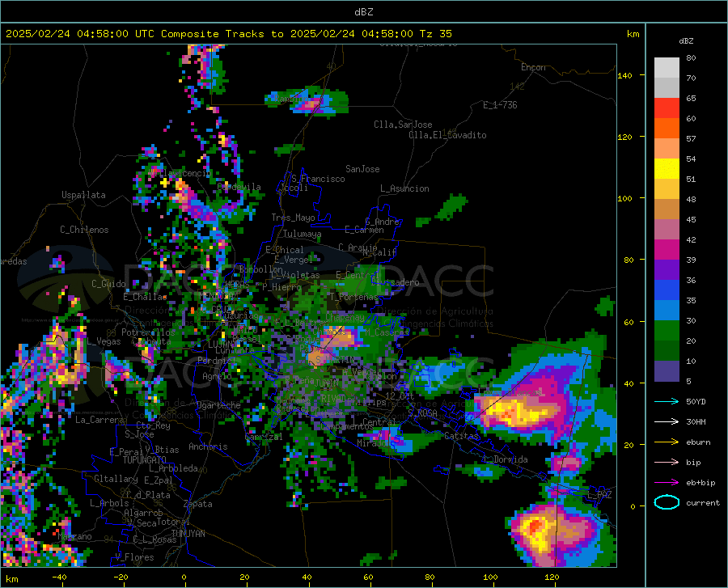This screenshot has width=728, height=588.
Task: Click the V_Flores map label
Action: click(x=134, y=557)
